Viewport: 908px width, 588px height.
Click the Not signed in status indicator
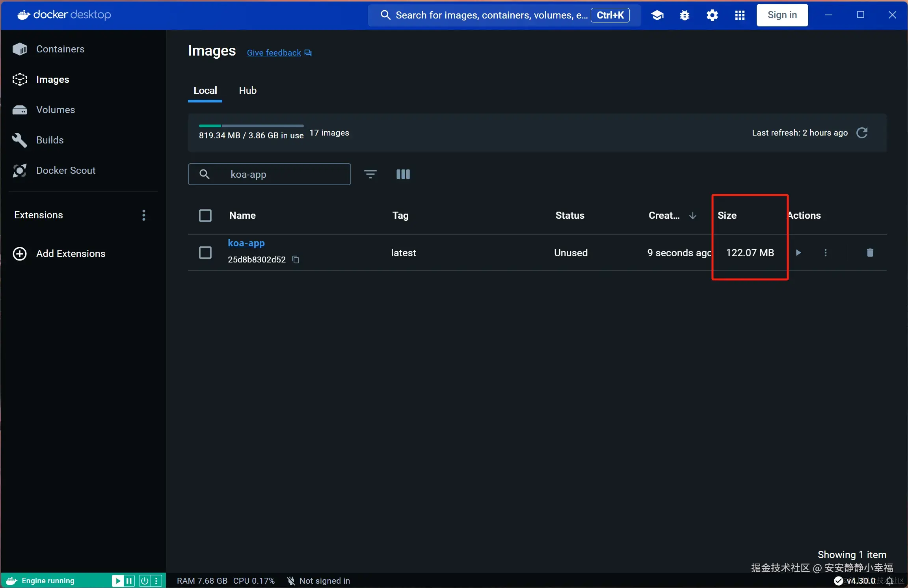click(318, 581)
